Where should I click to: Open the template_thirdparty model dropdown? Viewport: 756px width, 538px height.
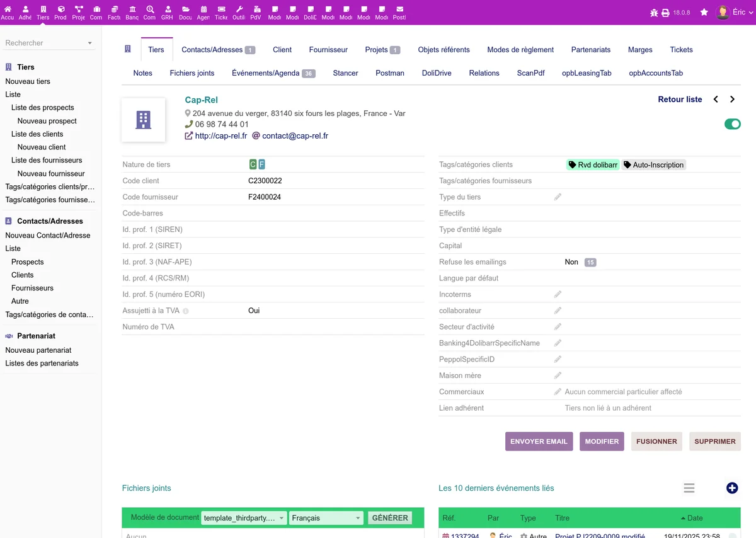tap(244, 518)
